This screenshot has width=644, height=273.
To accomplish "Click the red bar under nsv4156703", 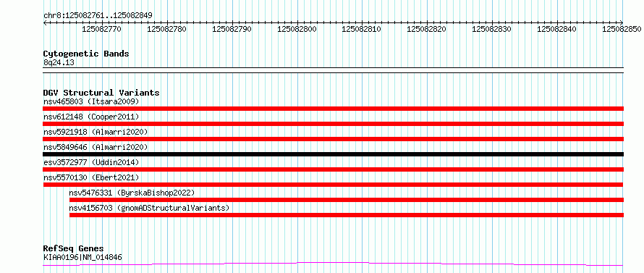I will pyautogui.click(x=347, y=215).
